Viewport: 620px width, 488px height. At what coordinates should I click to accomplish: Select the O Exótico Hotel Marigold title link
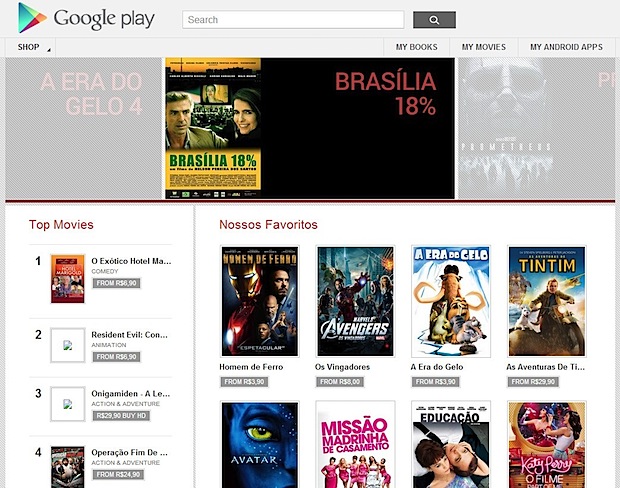131,261
